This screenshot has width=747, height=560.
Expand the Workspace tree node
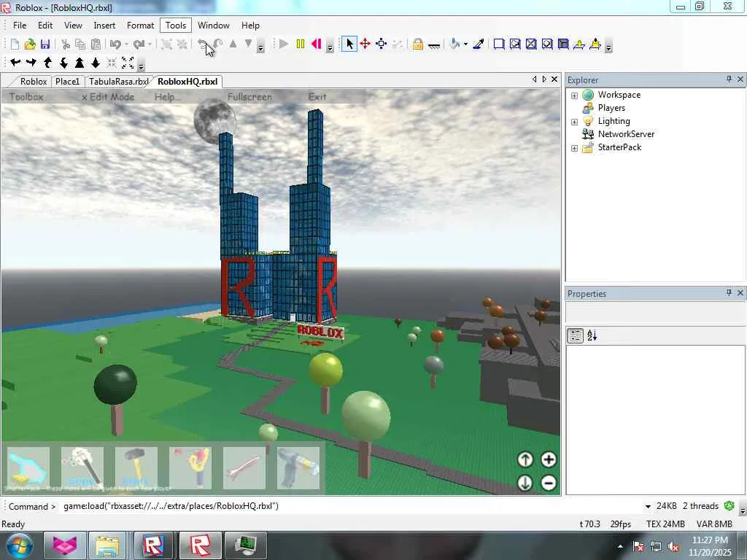pos(575,96)
